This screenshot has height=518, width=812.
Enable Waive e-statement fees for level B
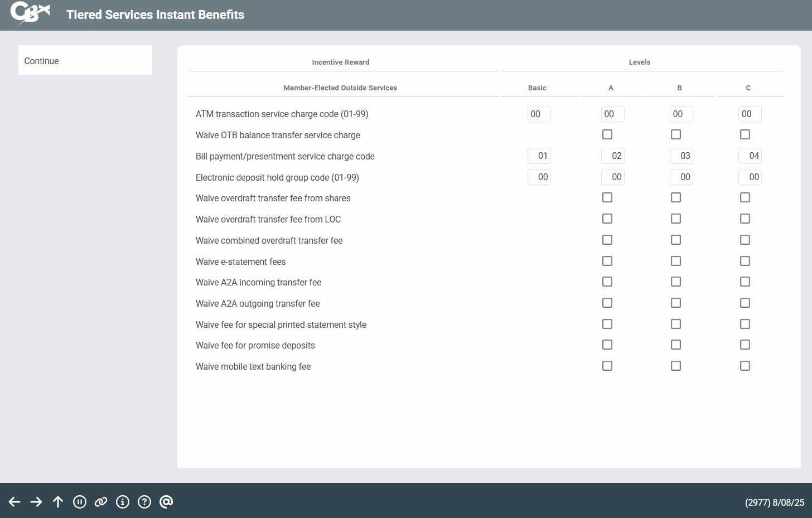(676, 261)
